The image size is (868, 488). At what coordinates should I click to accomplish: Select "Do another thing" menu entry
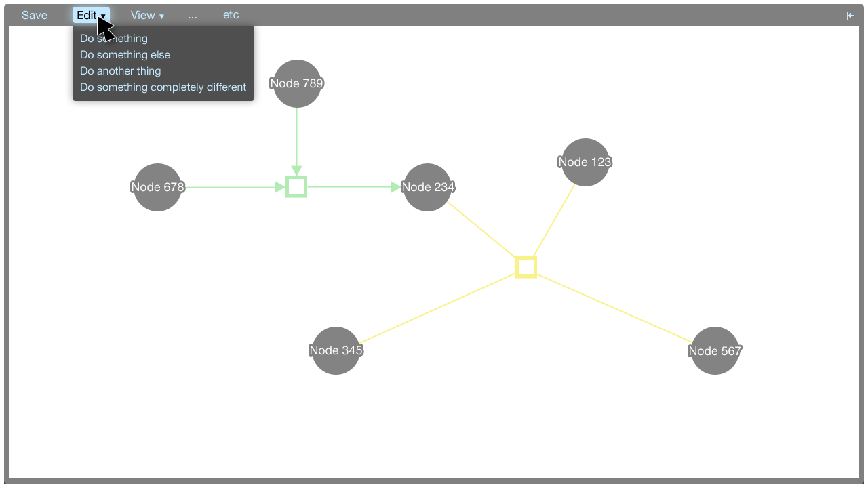point(120,71)
